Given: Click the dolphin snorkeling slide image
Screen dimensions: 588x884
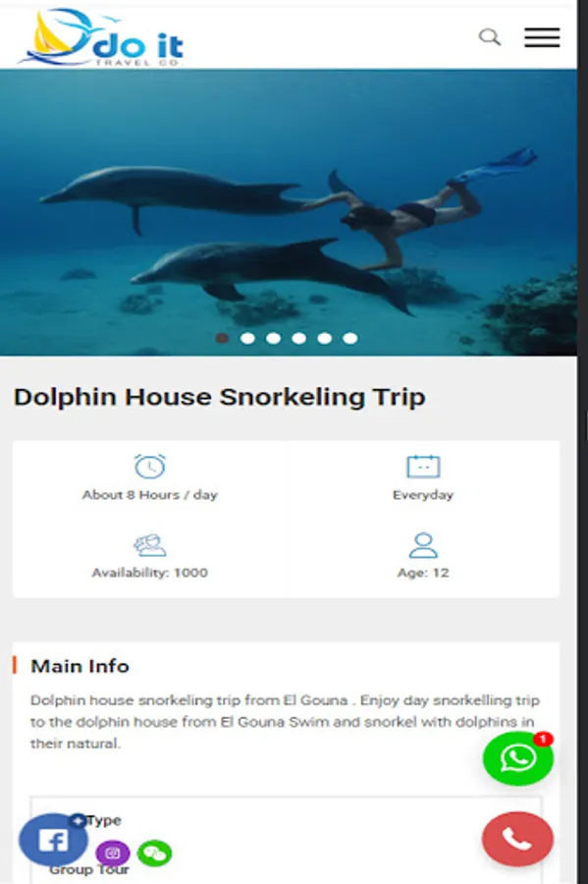Looking at the screenshot, I should (289, 212).
